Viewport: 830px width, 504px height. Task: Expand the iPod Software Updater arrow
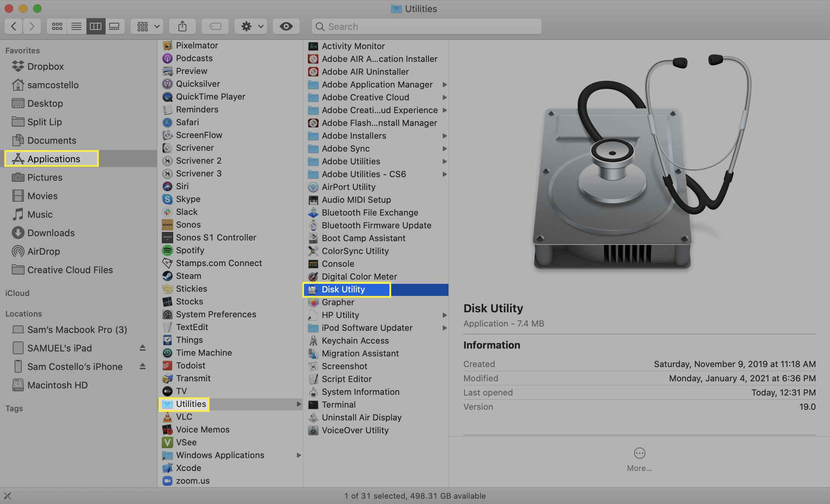(445, 328)
